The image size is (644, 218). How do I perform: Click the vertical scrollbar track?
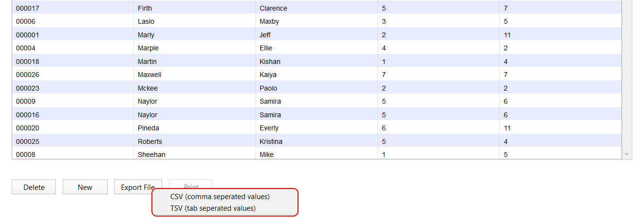[x=627, y=75]
